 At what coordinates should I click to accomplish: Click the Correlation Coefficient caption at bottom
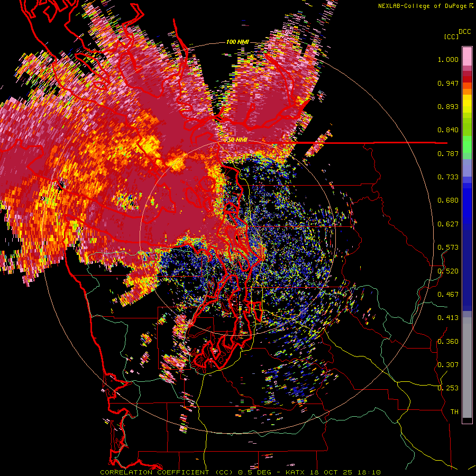point(240,472)
